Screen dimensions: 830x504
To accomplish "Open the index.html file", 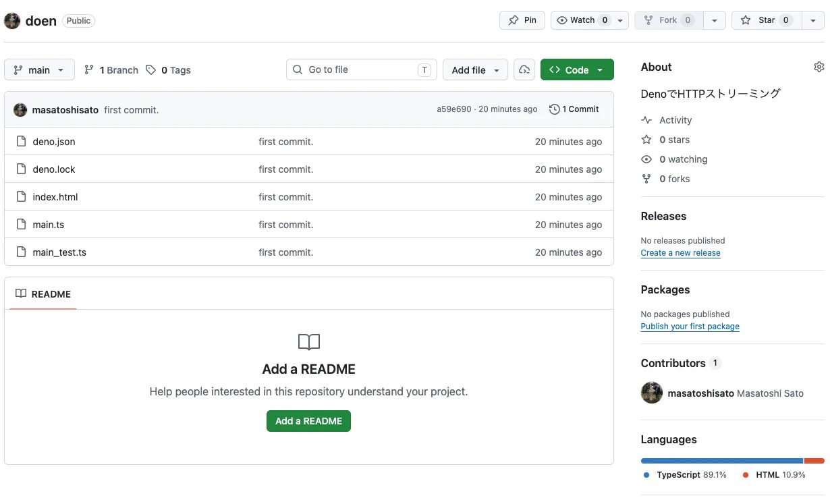I will (x=55, y=197).
